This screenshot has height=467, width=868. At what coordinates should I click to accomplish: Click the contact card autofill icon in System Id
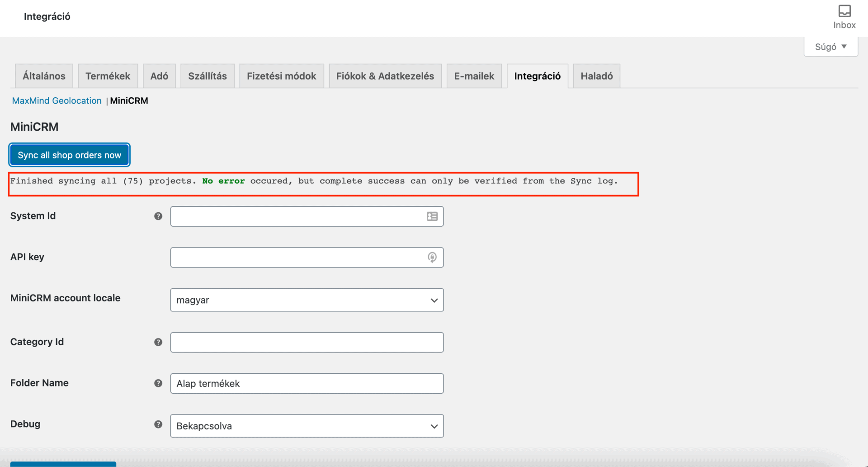(432, 216)
